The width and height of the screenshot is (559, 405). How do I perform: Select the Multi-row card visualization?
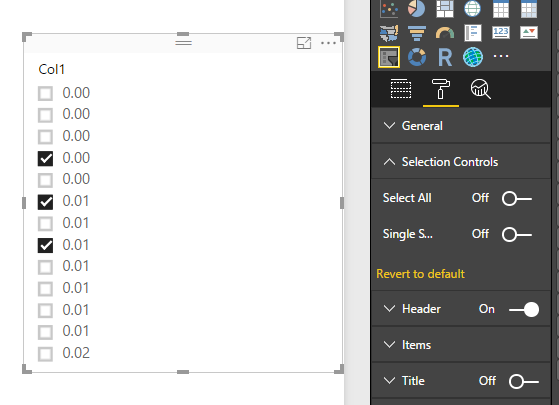tap(473, 33)
